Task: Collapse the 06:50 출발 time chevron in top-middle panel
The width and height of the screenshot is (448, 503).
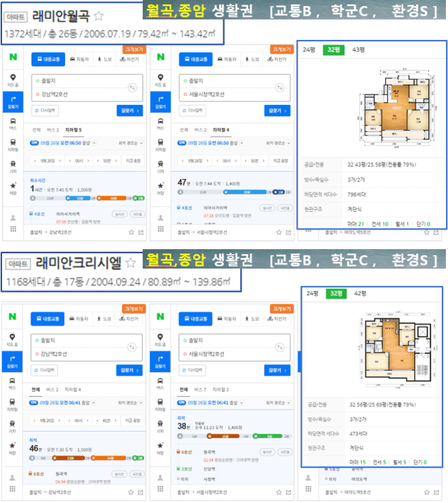Action: point(242,143)
